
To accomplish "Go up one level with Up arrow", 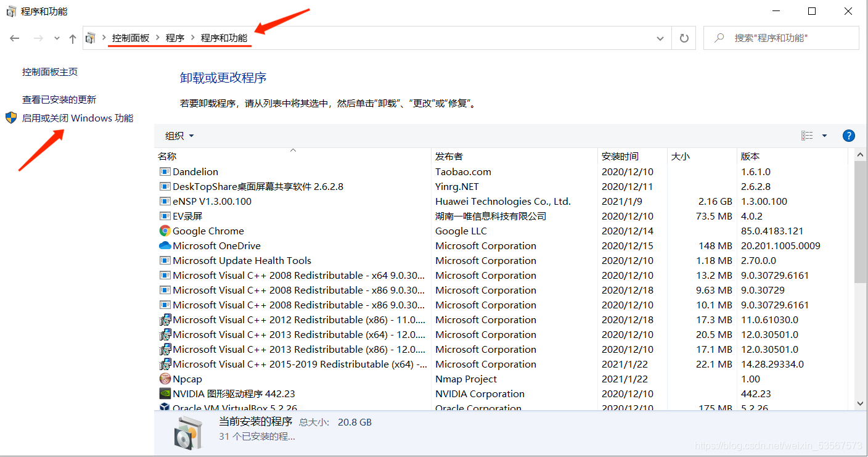I will 73,38.
